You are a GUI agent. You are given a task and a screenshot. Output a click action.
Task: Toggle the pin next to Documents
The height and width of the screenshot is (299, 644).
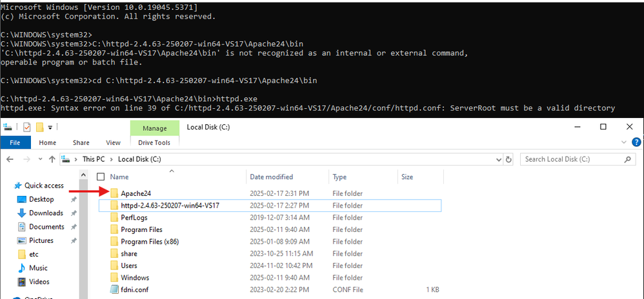(74, 227)
